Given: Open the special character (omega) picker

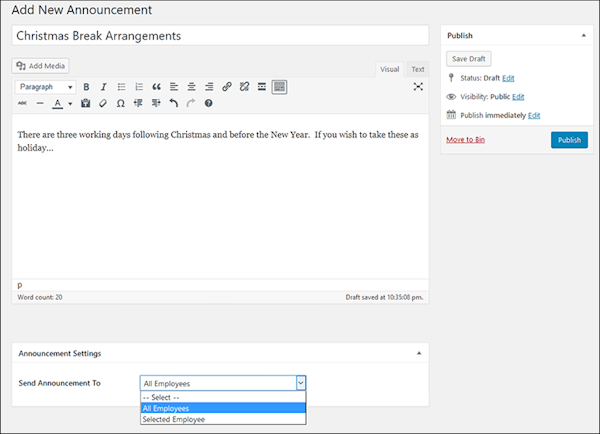Looking at the screenshot, I should click(x=120, y=103).
